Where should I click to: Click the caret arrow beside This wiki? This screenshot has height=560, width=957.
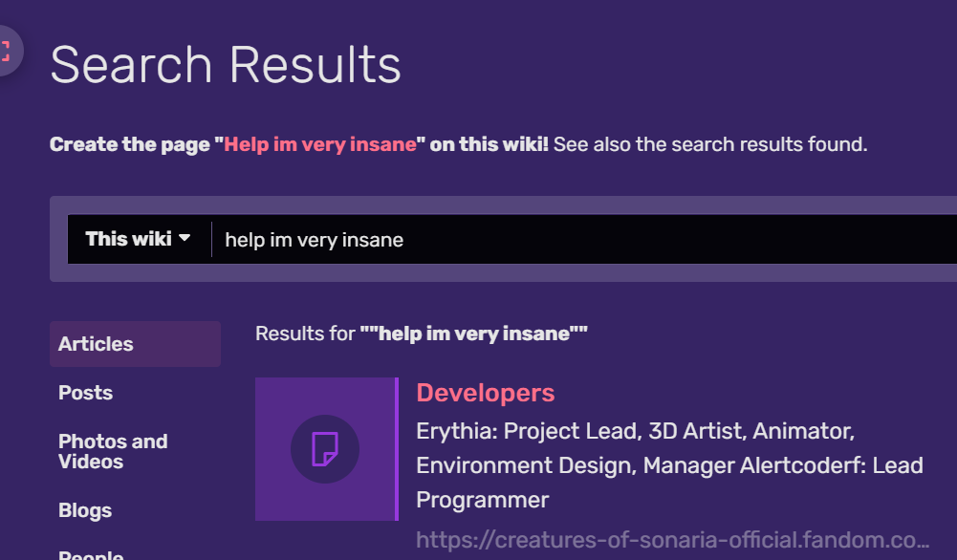(x=185, y=238)
